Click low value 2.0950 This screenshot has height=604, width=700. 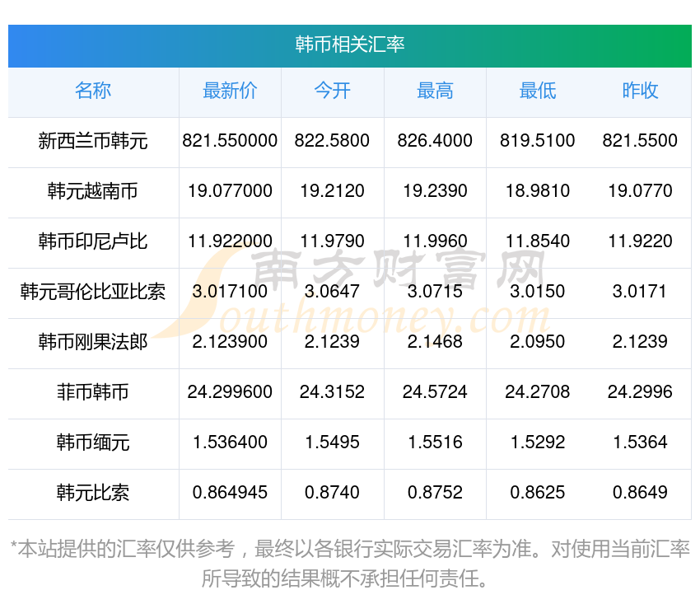538,342
